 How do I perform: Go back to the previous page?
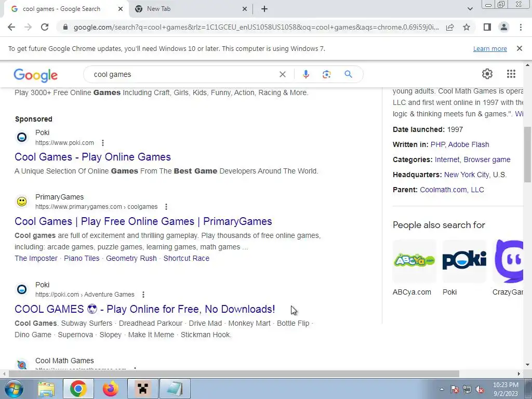(x=11, y=27)
